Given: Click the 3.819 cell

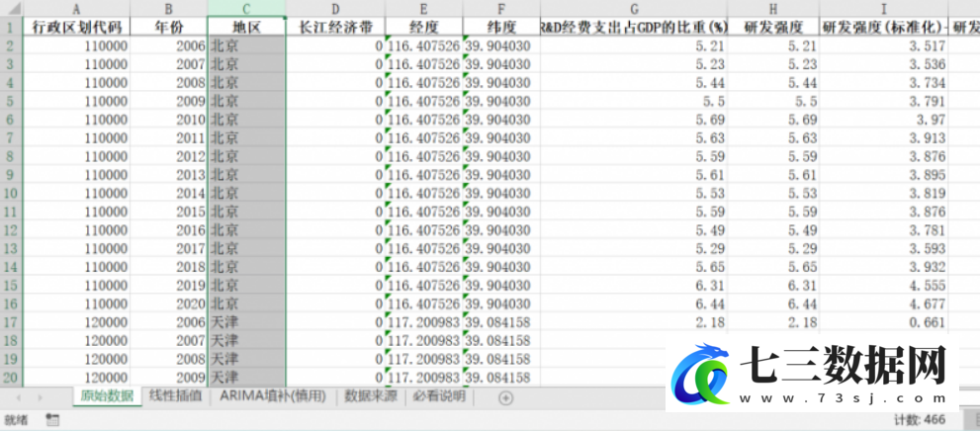Looking at the screenshot, I should pos(884,193).
